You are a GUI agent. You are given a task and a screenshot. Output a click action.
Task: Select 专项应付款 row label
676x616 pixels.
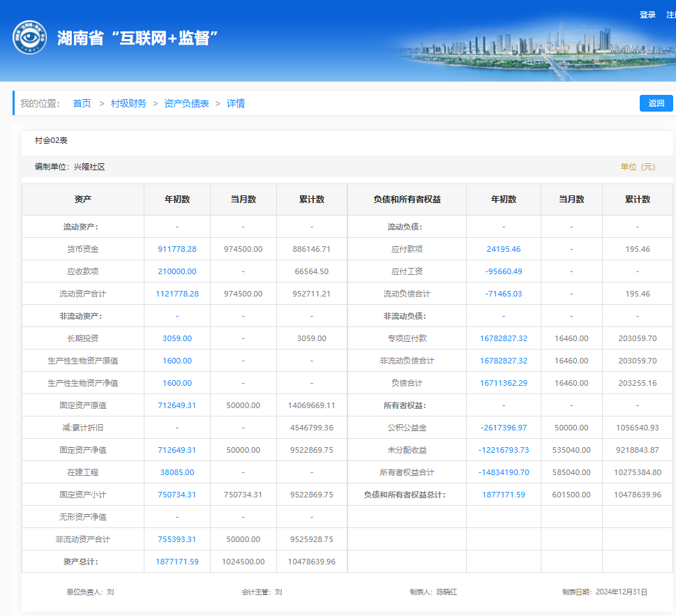coord(407,338)
